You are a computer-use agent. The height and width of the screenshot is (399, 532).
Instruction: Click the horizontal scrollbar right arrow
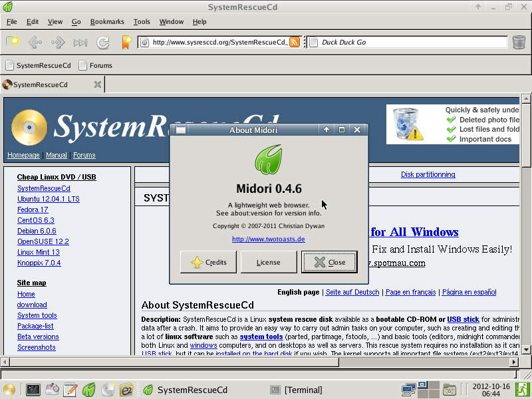[514, 362]
